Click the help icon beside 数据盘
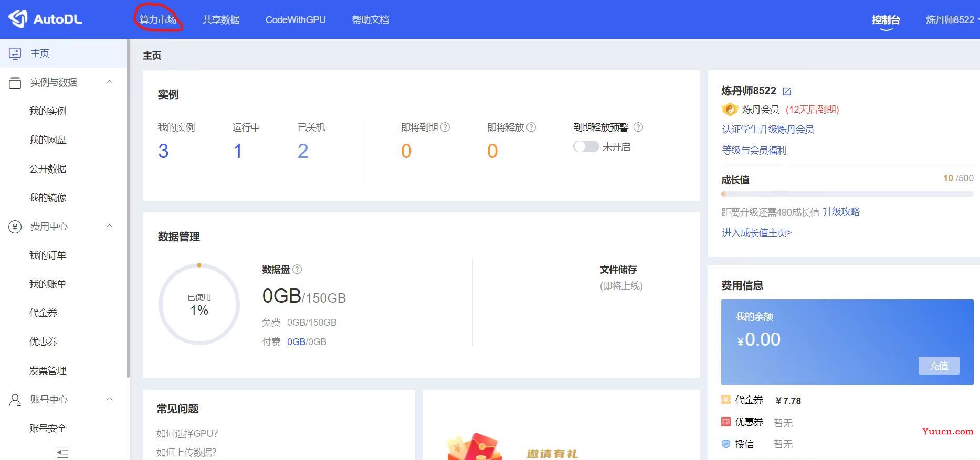This screenshot has width=980, height=460. (297, 270)
